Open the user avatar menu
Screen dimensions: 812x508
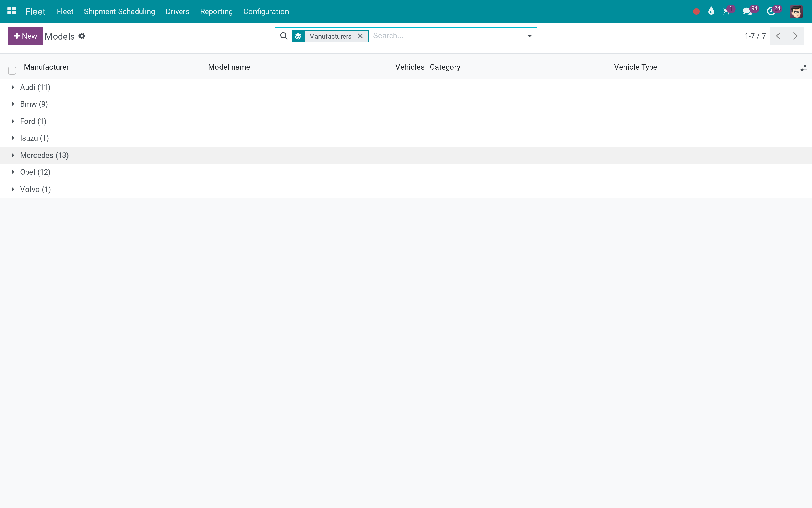(796, 12)
